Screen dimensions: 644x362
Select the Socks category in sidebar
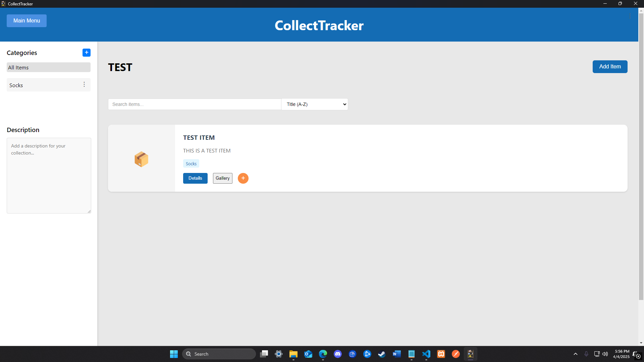pyautogui.click(x=49, y=85)
